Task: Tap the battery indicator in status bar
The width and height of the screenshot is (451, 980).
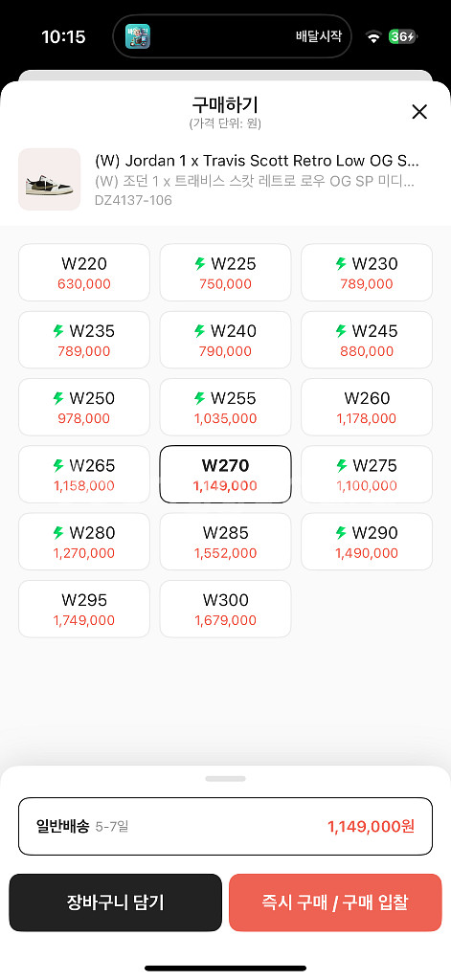Action: point(402,37)
